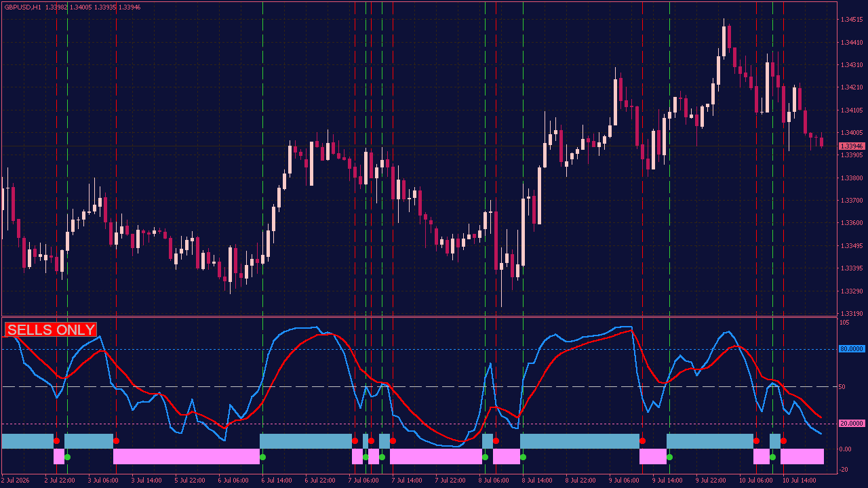
Task: Click the red SELLS ONLY label
Action: pos(51,330)
